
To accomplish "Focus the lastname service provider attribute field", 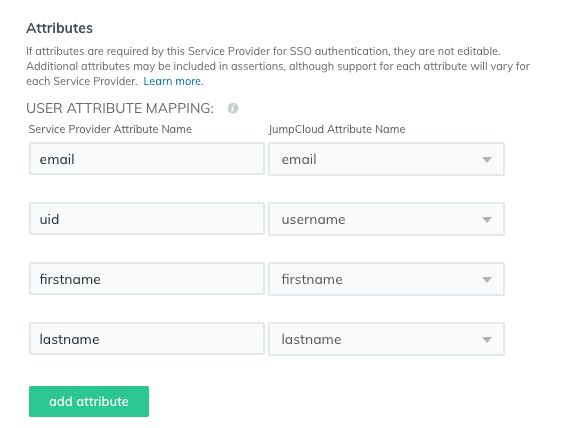I will click(x=147, y=339).
